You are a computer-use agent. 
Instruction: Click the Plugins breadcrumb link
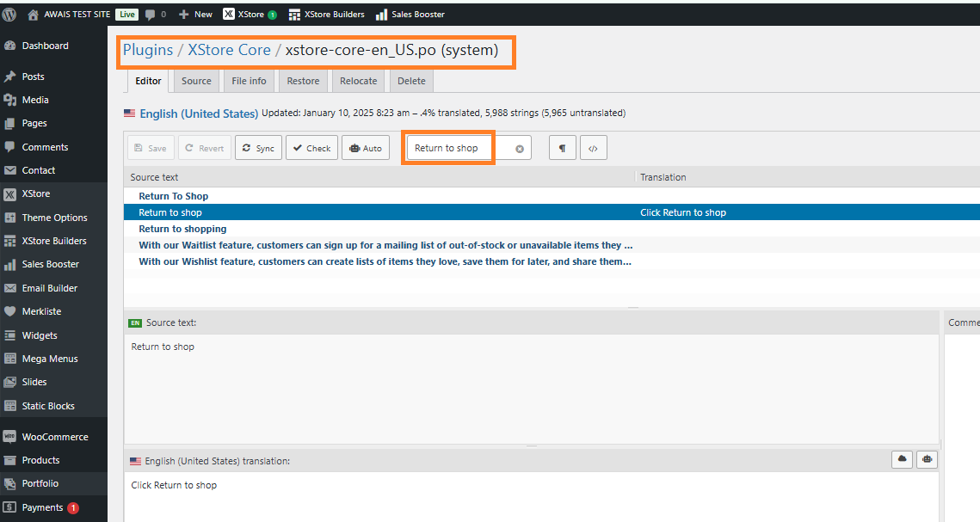coord(147,50)
